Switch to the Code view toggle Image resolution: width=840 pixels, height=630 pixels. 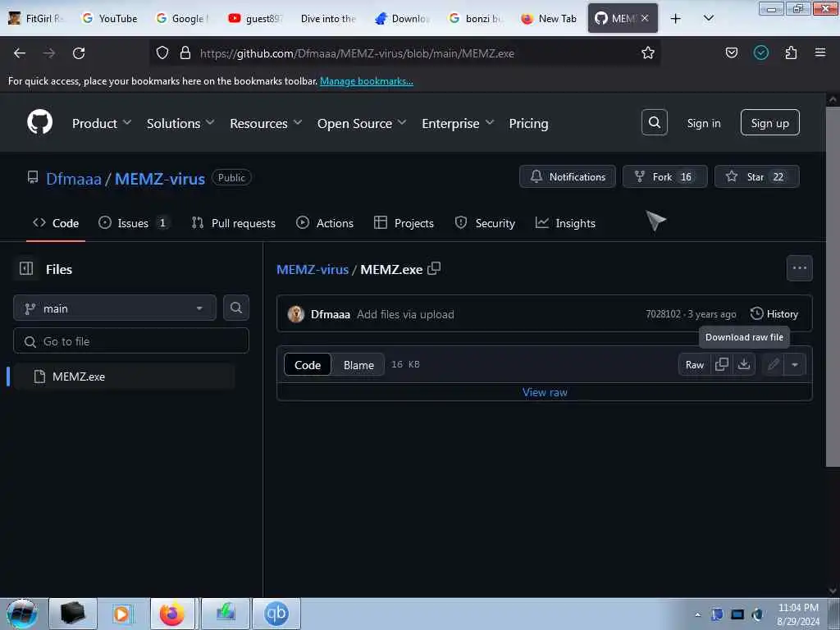308,365
